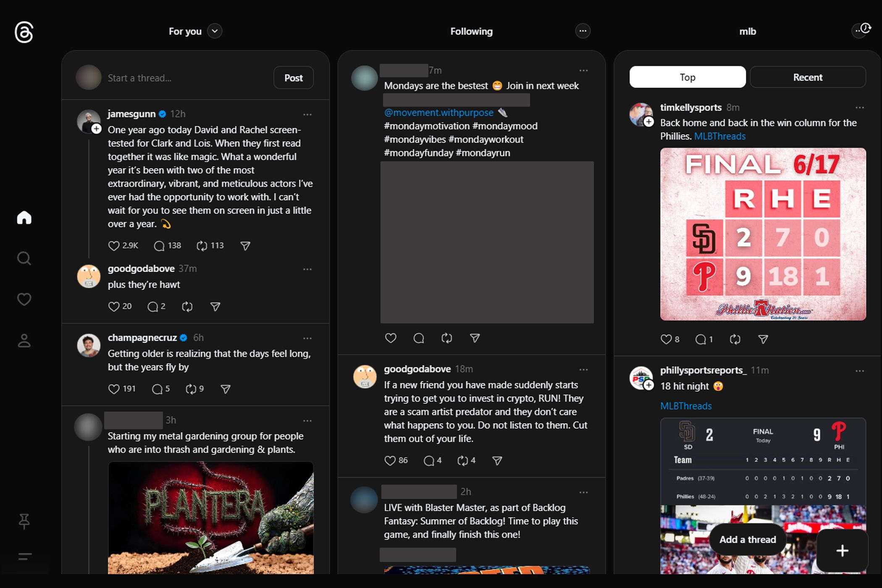
Task: Open the For you feed dropdown
Action: pyautogui.click(x=215, y=31)
